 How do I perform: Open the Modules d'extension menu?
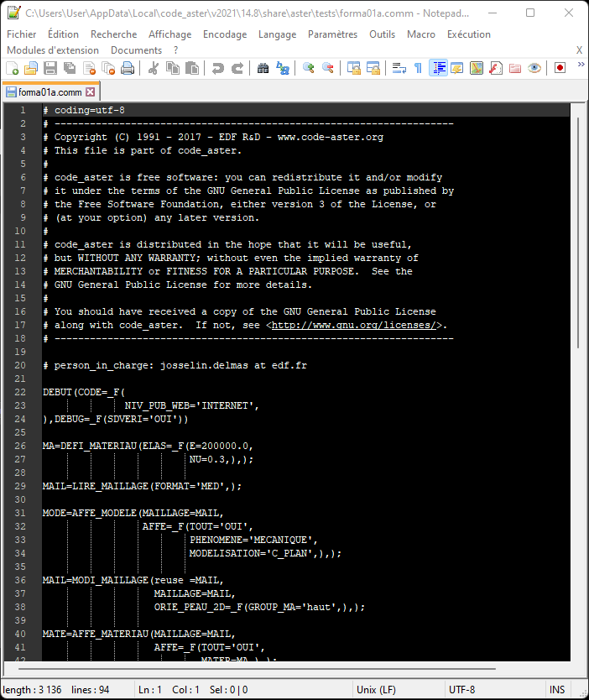pyautogui.click(x=53, y=50)
